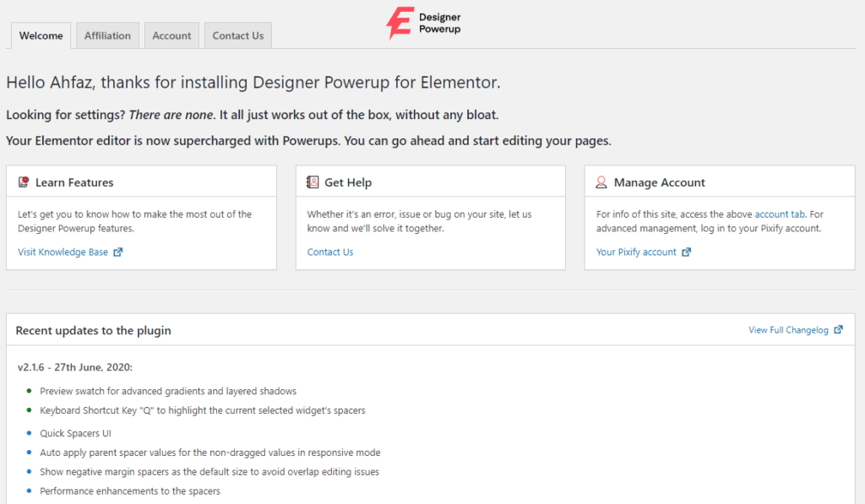Click the Show negative margin spacers item

coord(209,472)
